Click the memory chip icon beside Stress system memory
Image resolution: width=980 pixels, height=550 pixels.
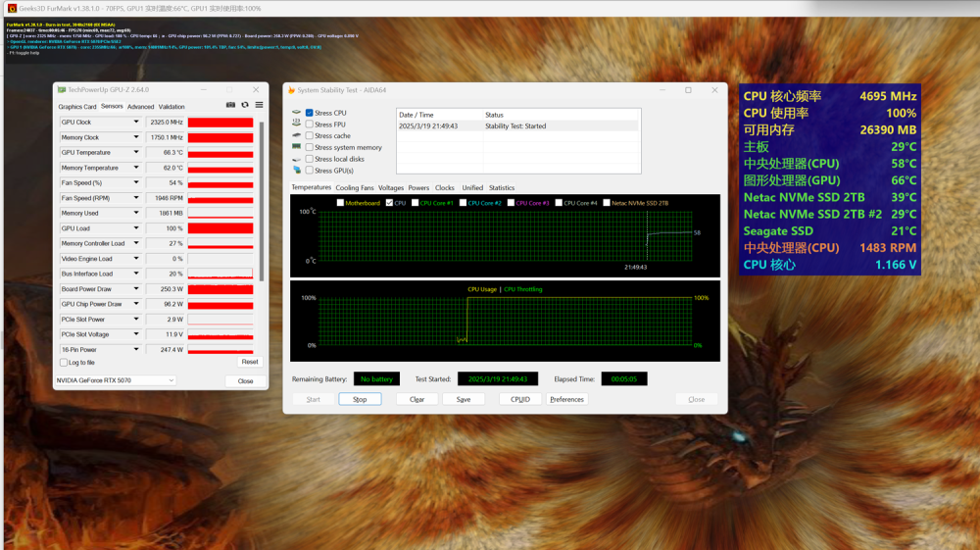[x=296, y=147]
